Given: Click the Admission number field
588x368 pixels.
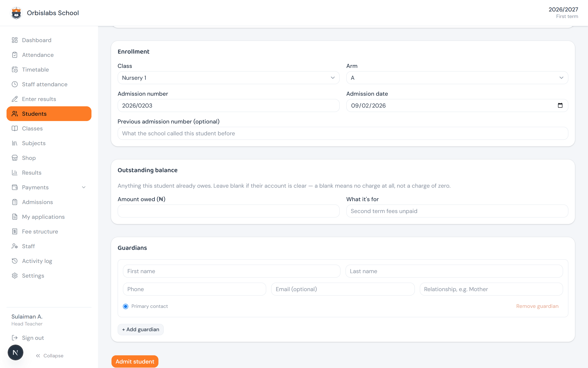Looking at the screenshot, I should tap(228, 106).
